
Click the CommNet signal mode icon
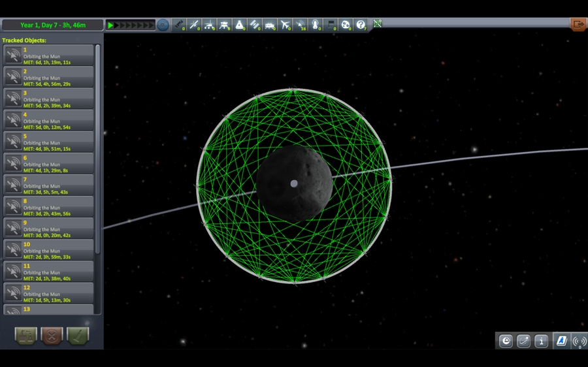click(580, 341)
